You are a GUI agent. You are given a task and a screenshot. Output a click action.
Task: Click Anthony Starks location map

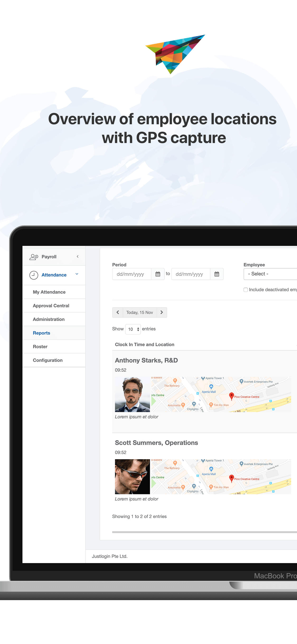coord(221,394)
